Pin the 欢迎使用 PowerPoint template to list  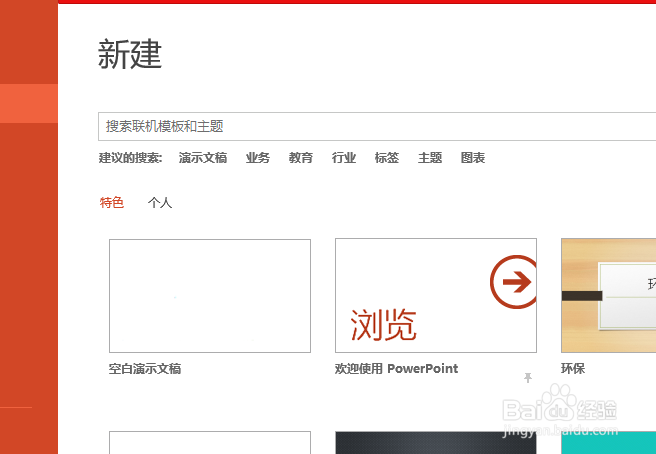[528, 378]
